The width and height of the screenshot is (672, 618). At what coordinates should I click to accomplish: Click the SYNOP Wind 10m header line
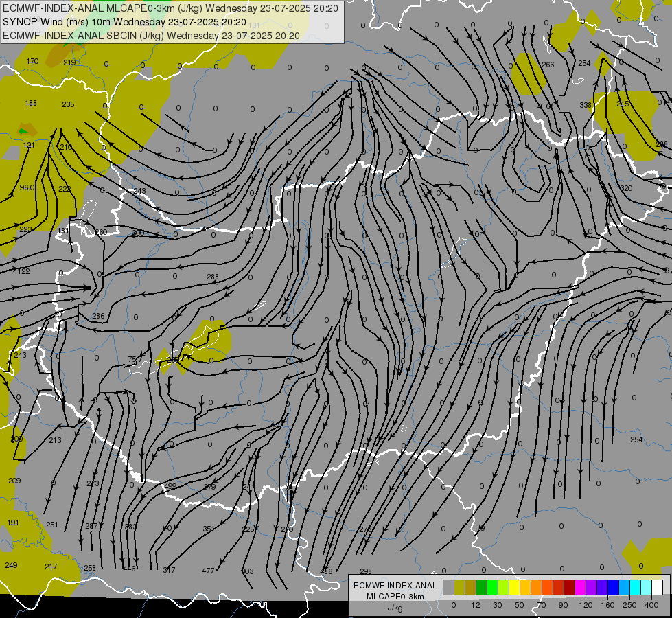click(x=124, y=22)
